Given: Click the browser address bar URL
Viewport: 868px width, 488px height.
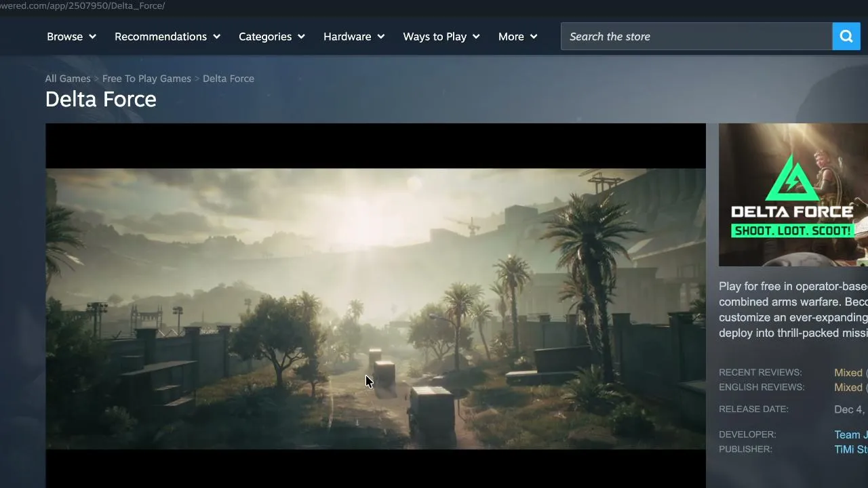Looking at the screenshot, I should click(83, 5).
